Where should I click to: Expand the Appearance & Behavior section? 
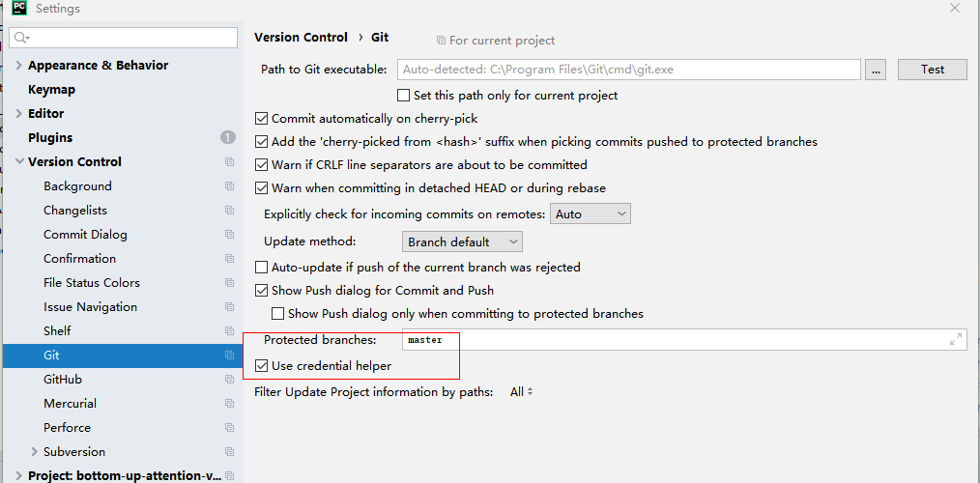pos(19,66)
